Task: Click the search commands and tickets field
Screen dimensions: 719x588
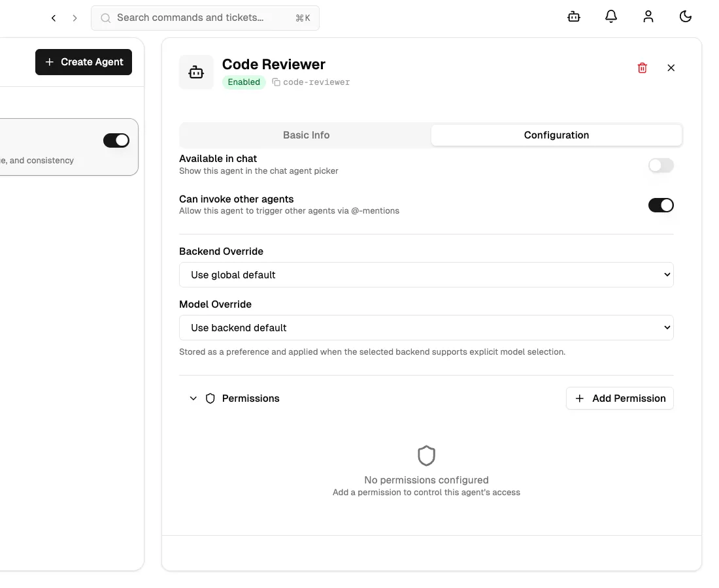Action: point(205,18)
